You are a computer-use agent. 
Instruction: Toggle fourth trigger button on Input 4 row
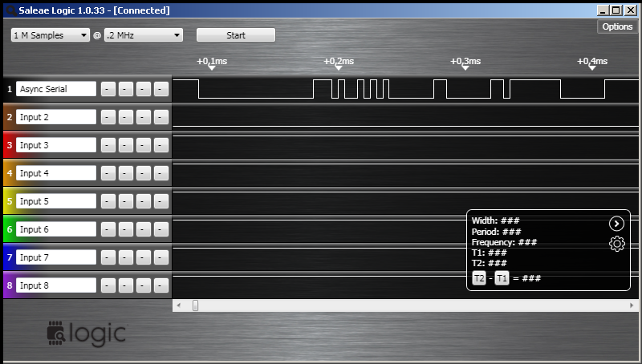[x=161, y=173]
